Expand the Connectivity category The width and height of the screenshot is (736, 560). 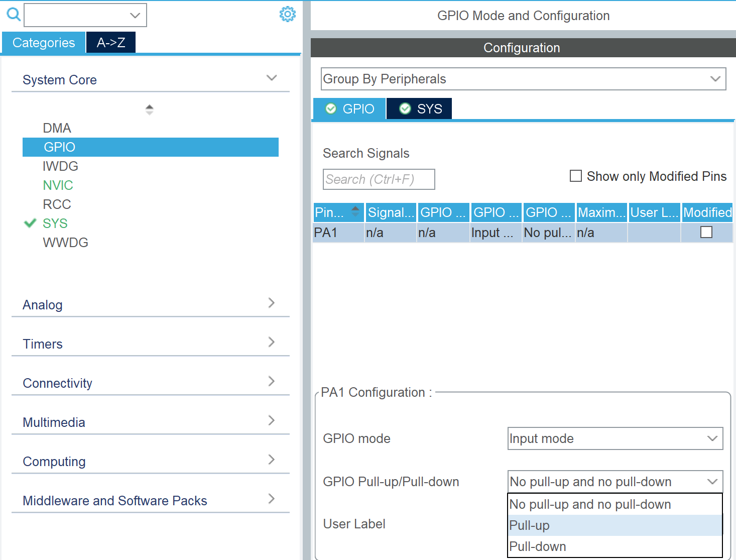(x=271, y=381)
